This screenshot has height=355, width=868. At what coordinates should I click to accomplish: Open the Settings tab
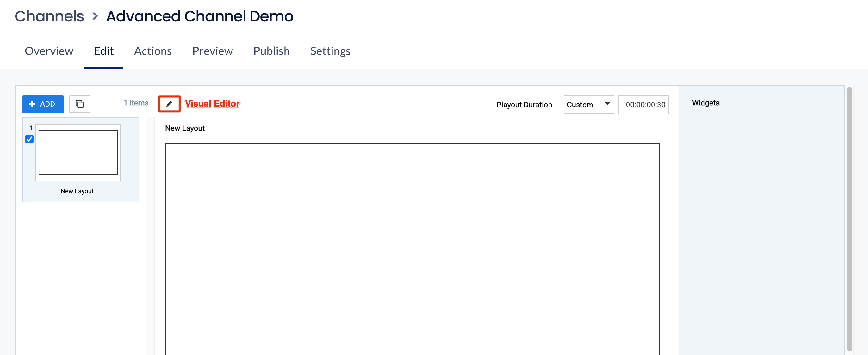click(330, 51)
